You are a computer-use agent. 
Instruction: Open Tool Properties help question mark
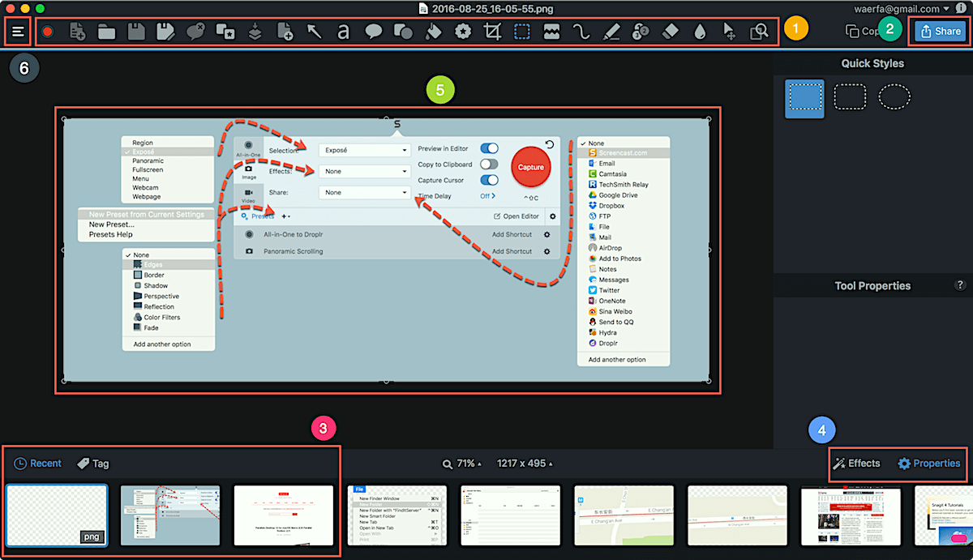(x=960, y=285)
